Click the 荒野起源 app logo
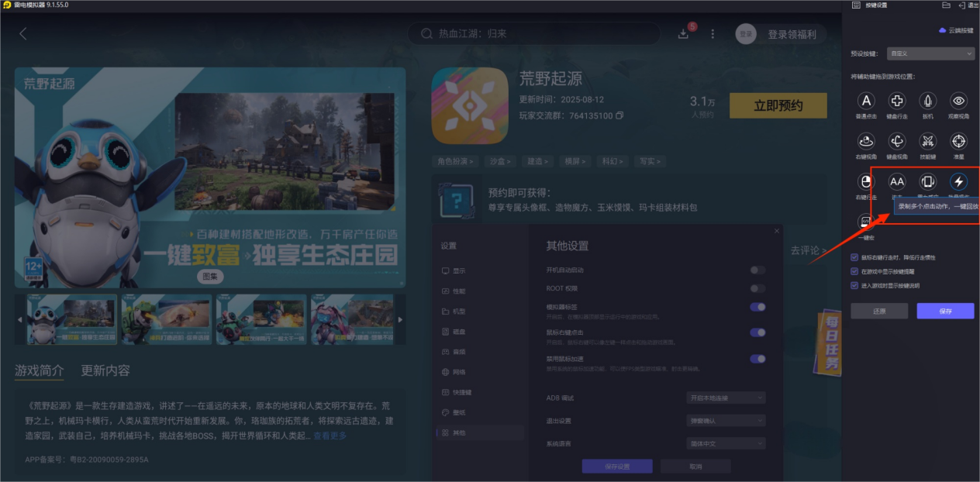The image size is (980, 482). [x=469, y=105]
